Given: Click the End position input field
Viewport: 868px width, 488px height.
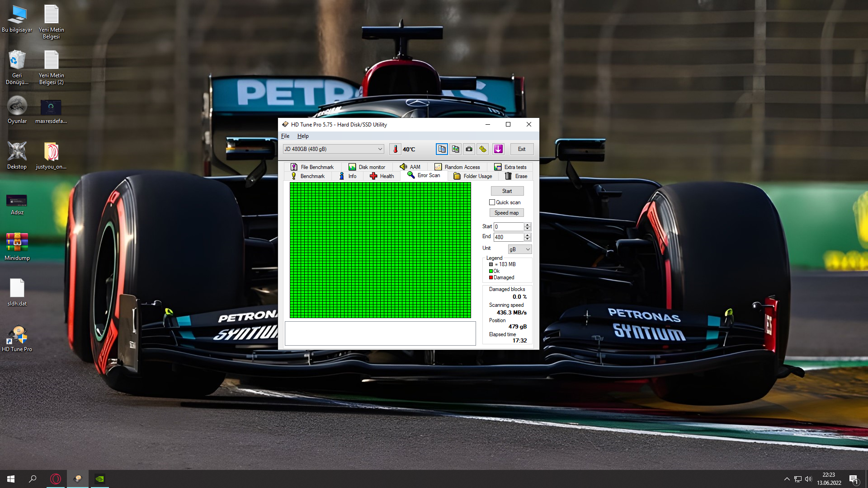Looking at the screenshot, I should coord(509,237).
